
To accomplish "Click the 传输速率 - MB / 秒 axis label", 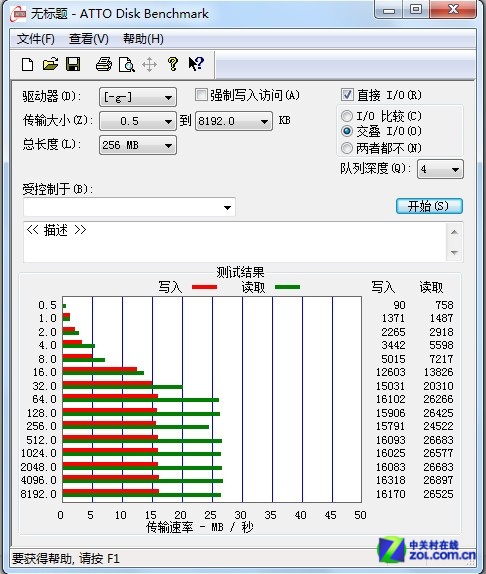I will (x=199, y=528).
